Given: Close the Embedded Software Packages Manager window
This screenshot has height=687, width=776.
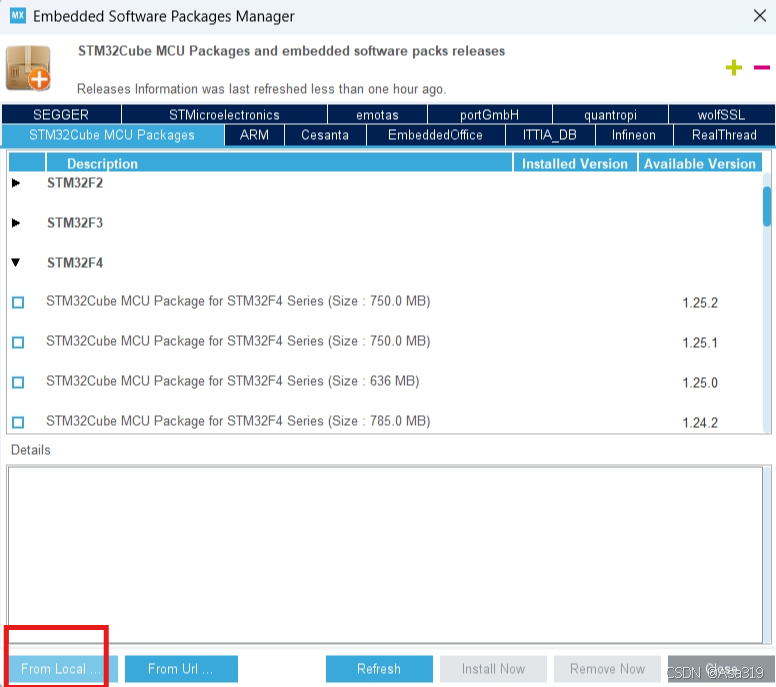Looking at the screenshot, I should (x=760, y=16).
